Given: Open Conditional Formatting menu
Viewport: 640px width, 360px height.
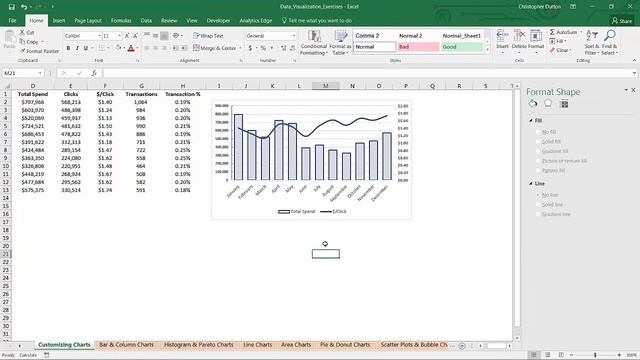Looking at the screenshot, I should point(314,42).
